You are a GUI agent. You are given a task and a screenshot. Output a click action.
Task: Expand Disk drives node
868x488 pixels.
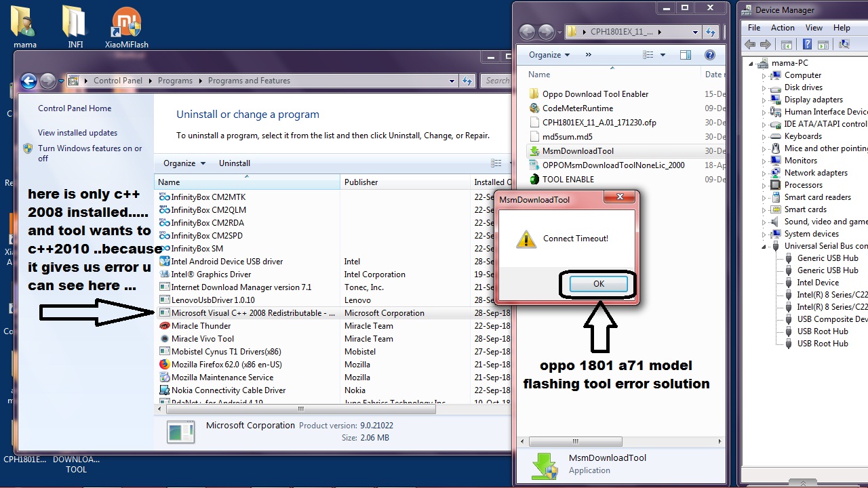coord(764,87)
